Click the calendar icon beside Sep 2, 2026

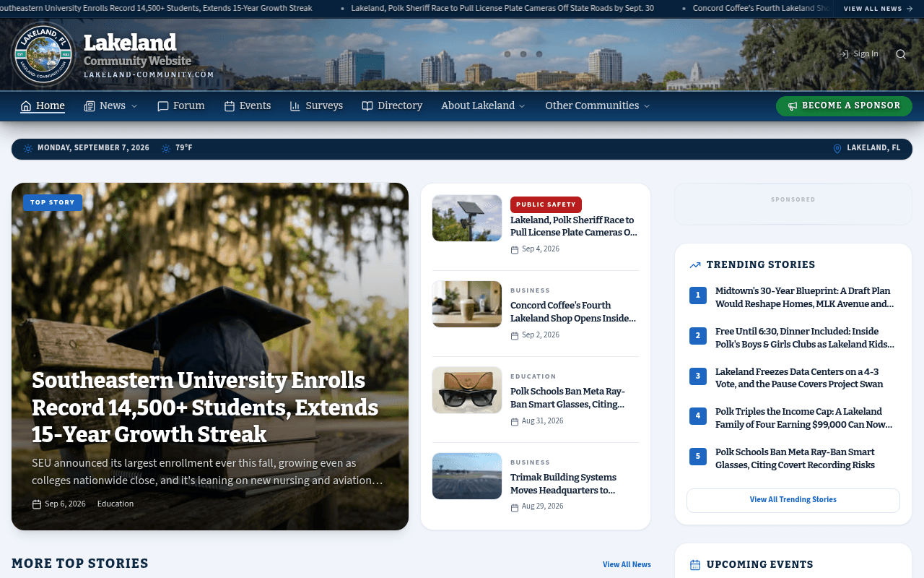pos(515,336)
